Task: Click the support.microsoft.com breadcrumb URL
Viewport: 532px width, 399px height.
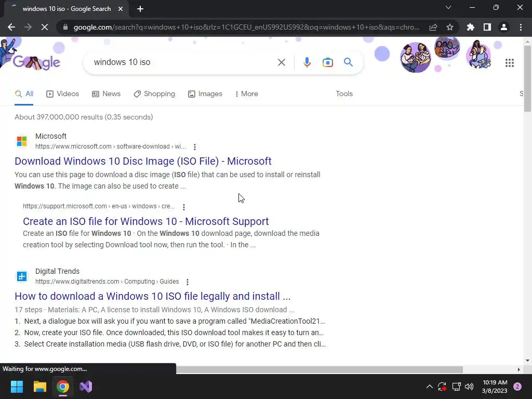Action: pyautogui.click(x=99, y=206)
